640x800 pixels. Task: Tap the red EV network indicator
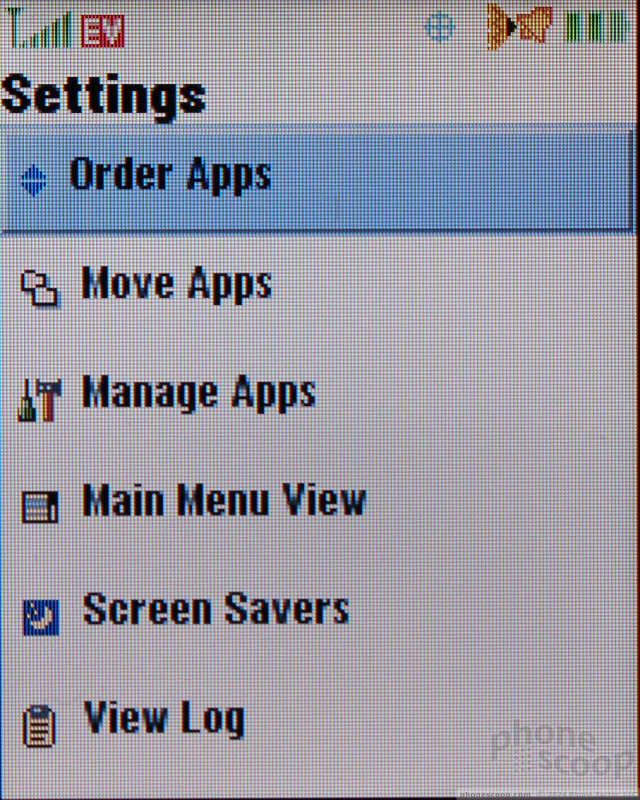tap(103, 31)
